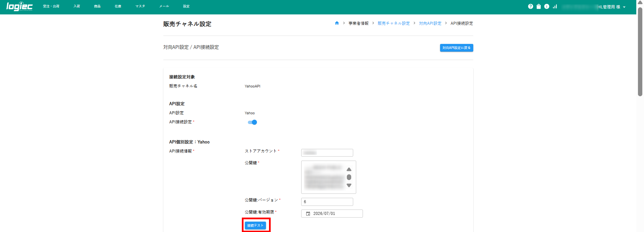This screenshot has height=232, width=644.
Task: Click the ストアアカウント input field
Action: (327, 153)
